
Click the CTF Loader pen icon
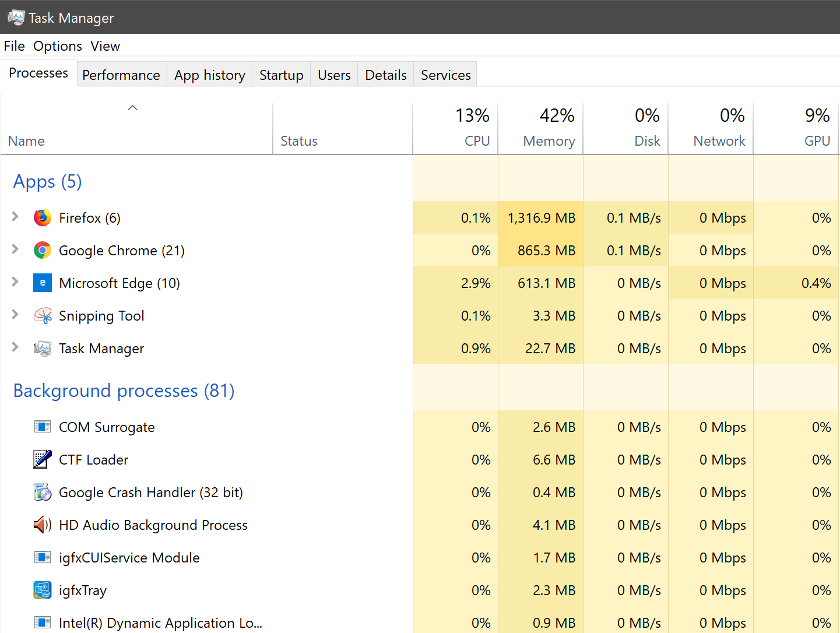pos(43,460)
